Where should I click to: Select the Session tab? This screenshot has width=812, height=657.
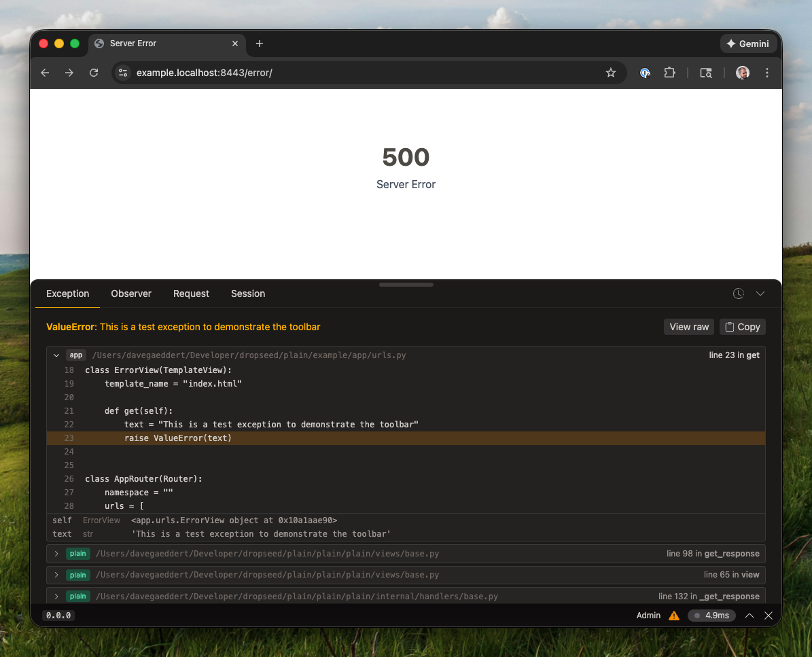click(248, 294)
